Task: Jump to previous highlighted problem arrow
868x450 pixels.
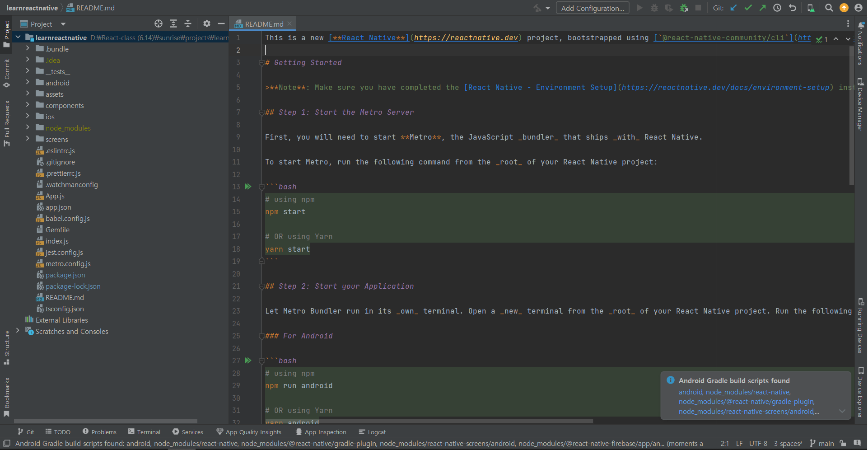Action: [836, 39]
